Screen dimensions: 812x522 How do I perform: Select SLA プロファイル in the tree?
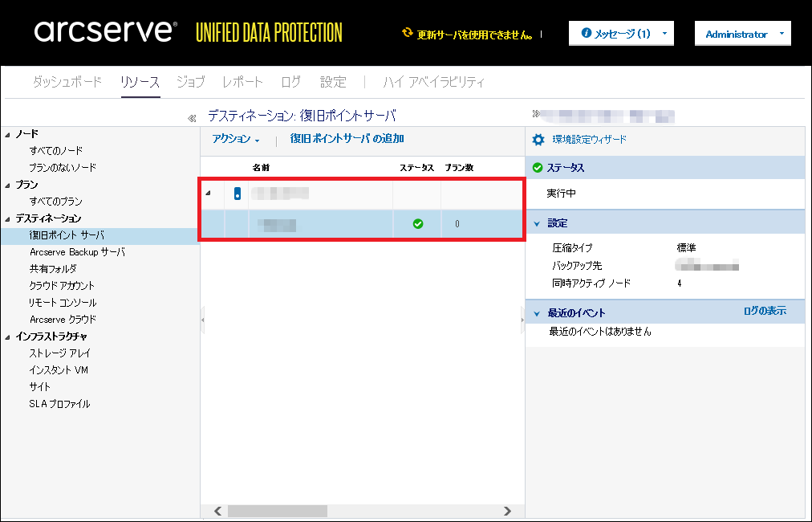[x=60, y=404]
